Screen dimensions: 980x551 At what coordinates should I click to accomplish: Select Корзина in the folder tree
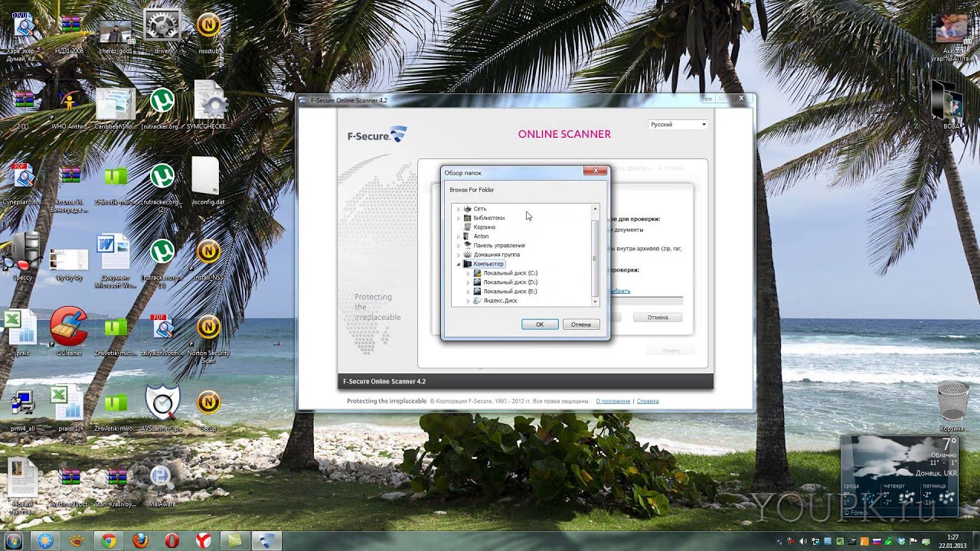click(x=484, y=227)
